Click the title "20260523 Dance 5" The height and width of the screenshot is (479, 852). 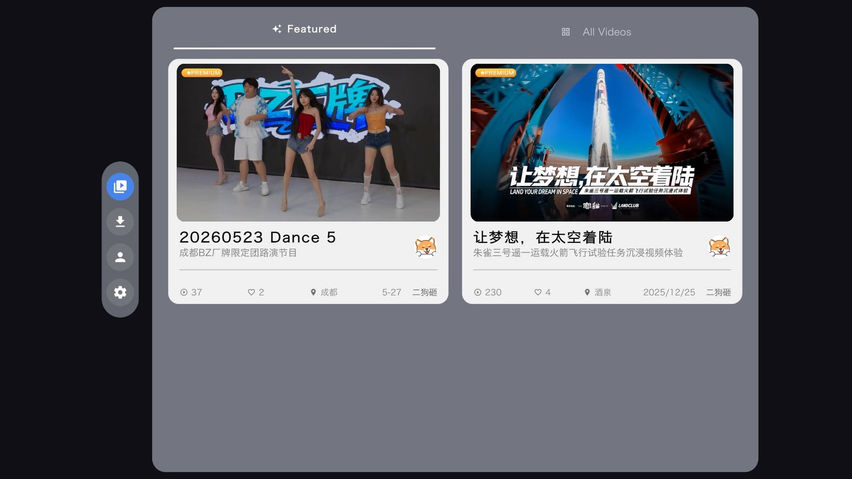click(x=258, y=237)
